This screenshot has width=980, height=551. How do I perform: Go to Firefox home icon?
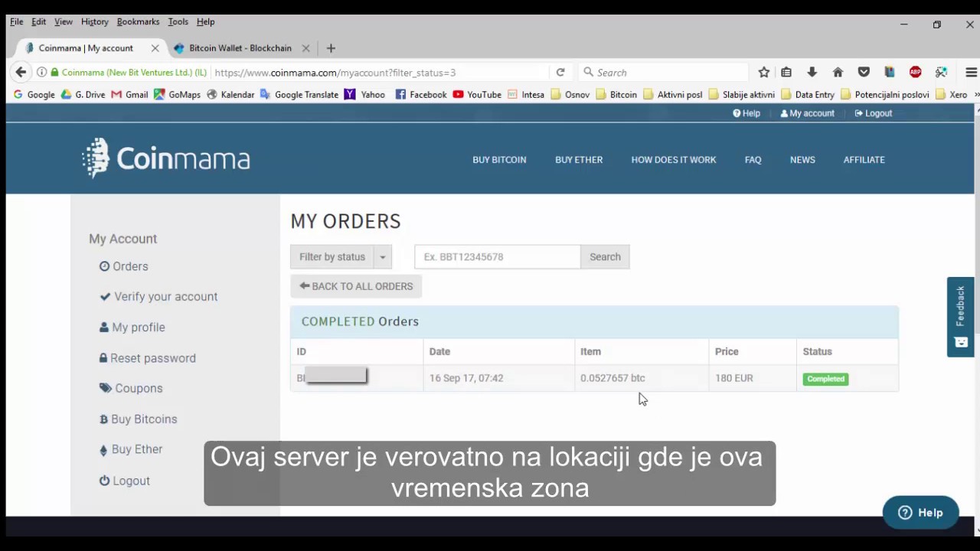pyautogui.click(x=838, y=72)
